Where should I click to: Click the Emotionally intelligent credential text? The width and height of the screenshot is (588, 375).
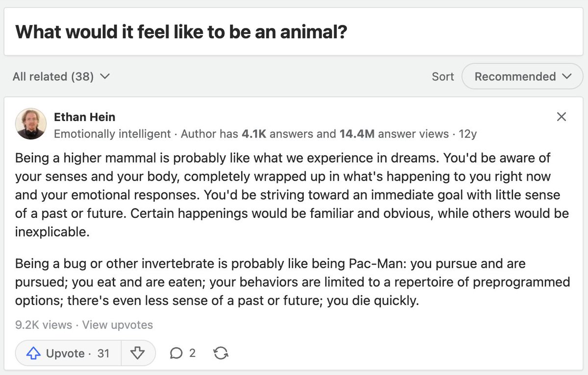pyautogui.click(x=112, y=134)
